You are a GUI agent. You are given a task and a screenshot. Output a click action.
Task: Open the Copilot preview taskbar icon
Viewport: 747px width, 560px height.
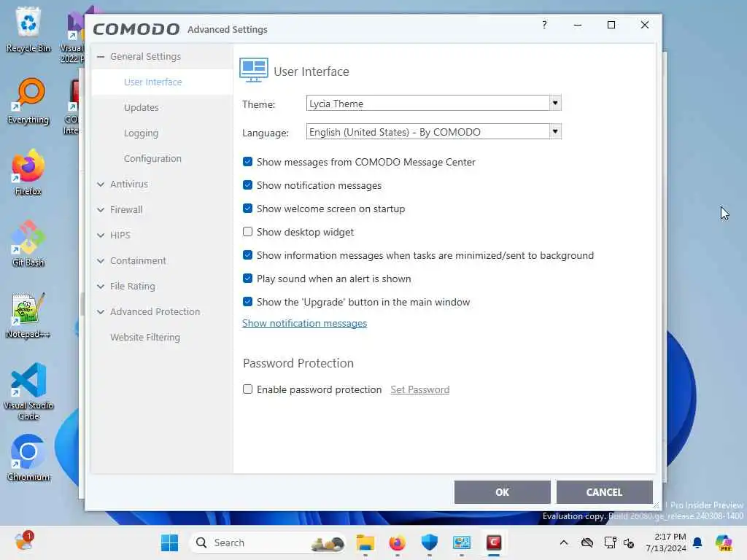point(724,542)
